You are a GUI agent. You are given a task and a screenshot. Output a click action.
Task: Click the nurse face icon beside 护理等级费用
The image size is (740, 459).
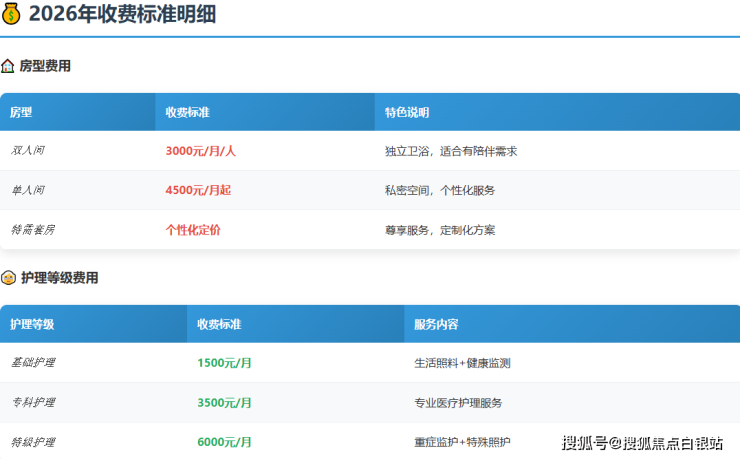click(x=8, y=278)
